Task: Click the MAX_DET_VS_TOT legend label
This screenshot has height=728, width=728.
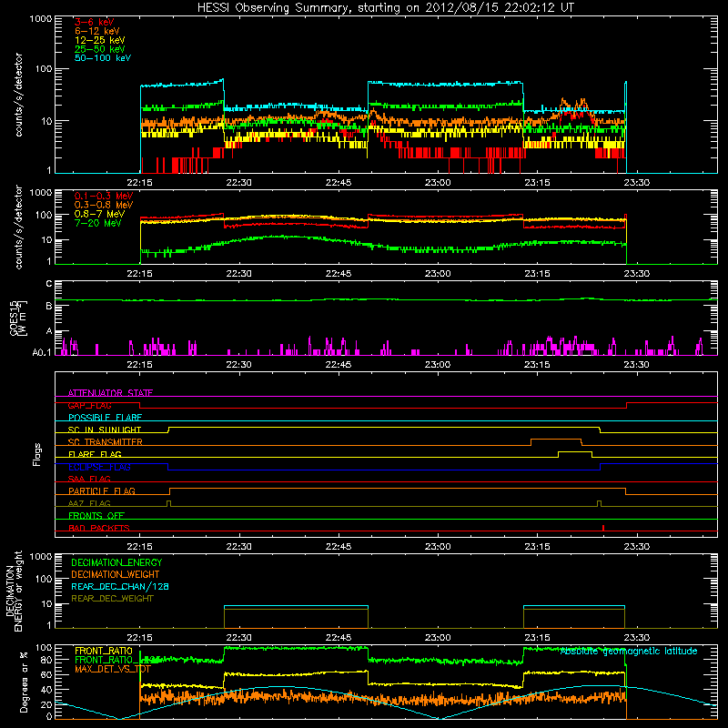Action: pyautogui.click(x=112, y=669)
